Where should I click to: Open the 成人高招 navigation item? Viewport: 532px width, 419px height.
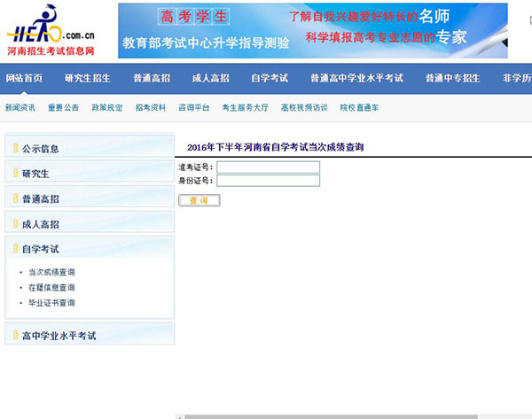(210, 78)
